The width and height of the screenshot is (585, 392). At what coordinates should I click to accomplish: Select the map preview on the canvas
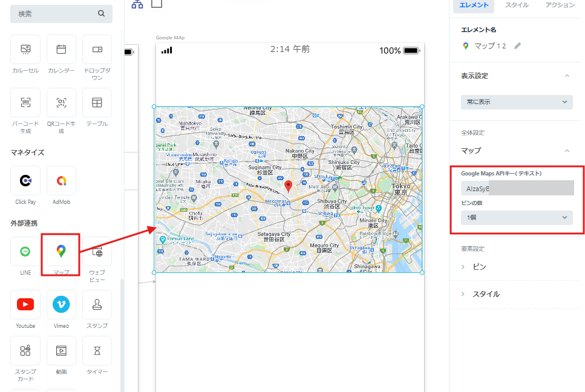[289, 189]
